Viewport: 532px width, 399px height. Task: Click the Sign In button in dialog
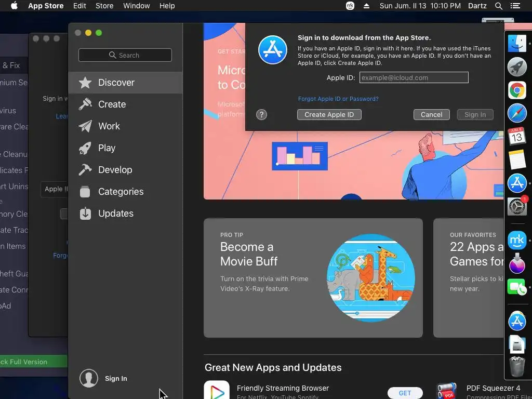(x=475, y=115)
